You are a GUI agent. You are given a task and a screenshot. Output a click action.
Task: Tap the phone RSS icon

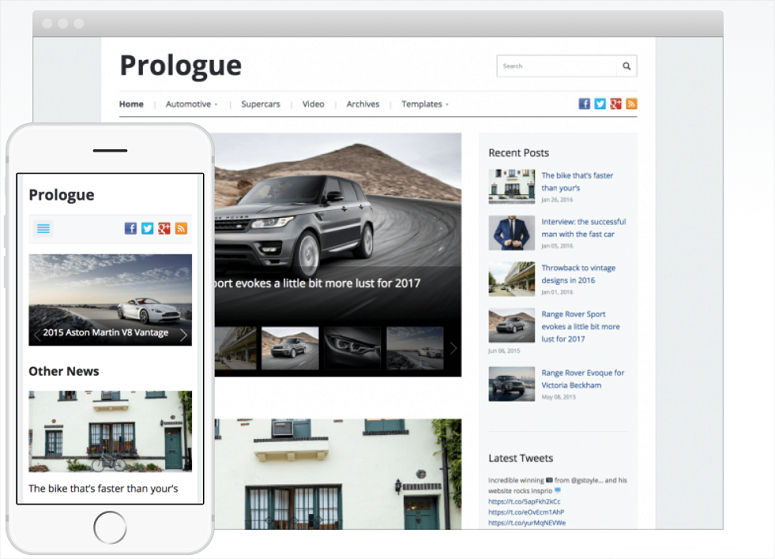[181, 228]
